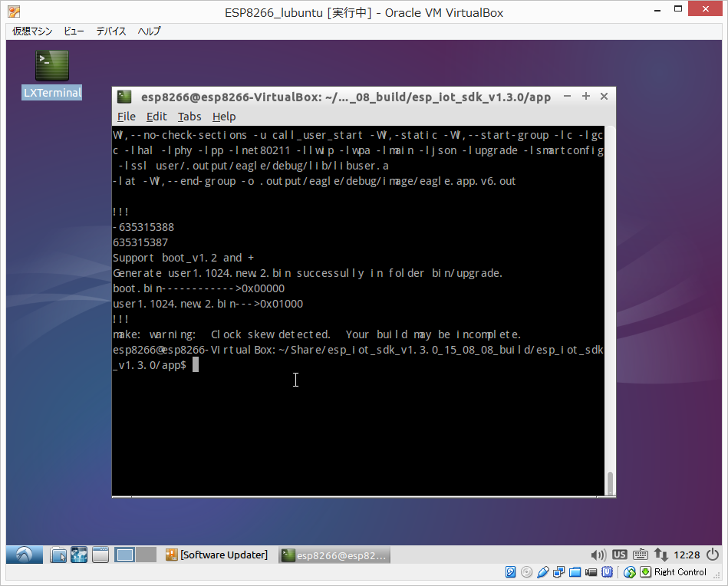Click the iconify all windows panel icon
The image size is (728, 586).
(x=100, y=555)
